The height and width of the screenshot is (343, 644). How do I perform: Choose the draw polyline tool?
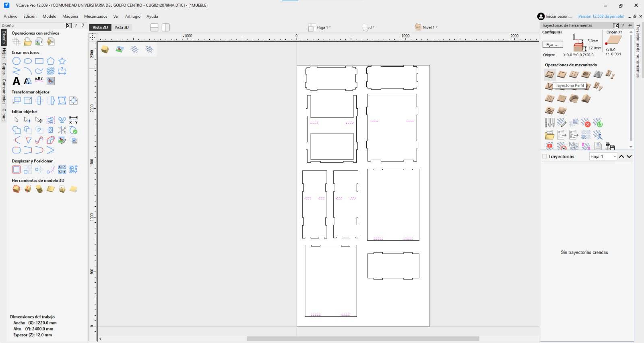(x=16, y=71)
